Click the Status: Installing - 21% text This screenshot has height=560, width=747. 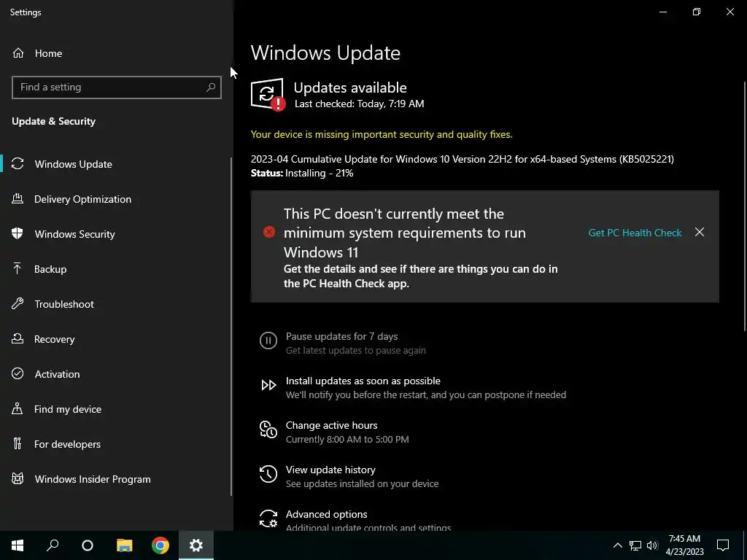(x=302, y=173)
